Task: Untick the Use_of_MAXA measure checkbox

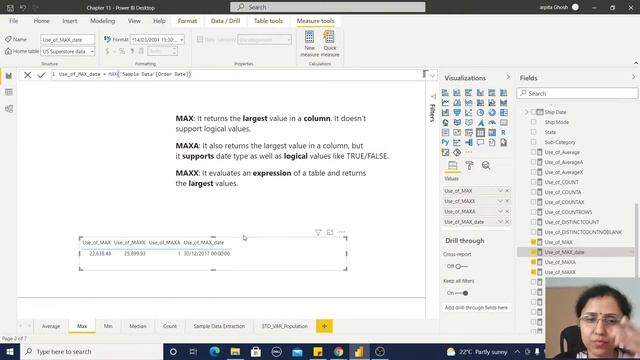Action: 533,262
